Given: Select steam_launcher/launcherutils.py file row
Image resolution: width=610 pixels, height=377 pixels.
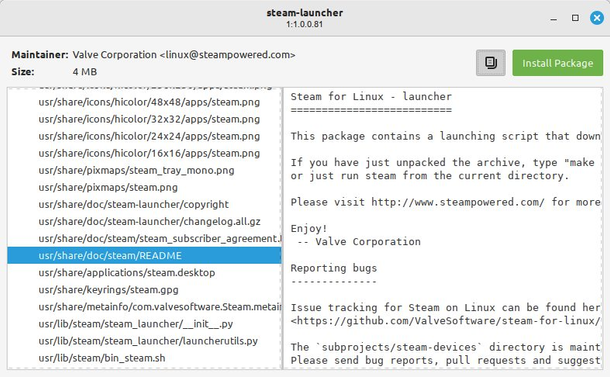Looking at the screenshot, I should (144, 341).
